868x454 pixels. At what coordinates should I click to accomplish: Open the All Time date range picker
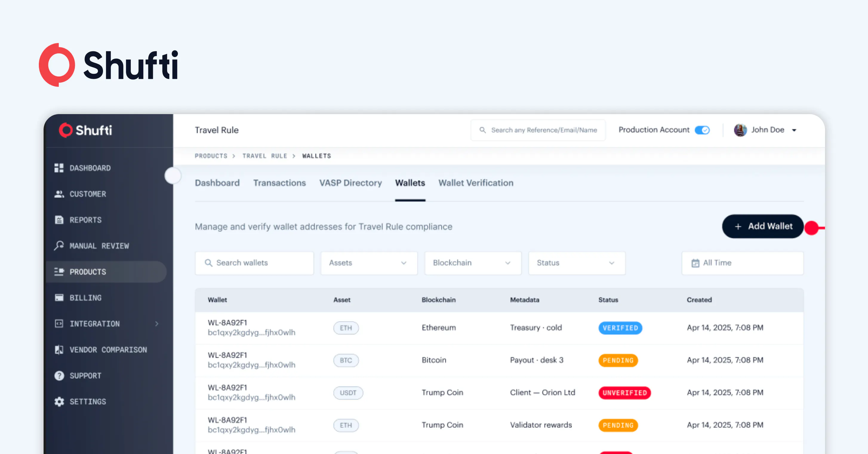[742, 263]
